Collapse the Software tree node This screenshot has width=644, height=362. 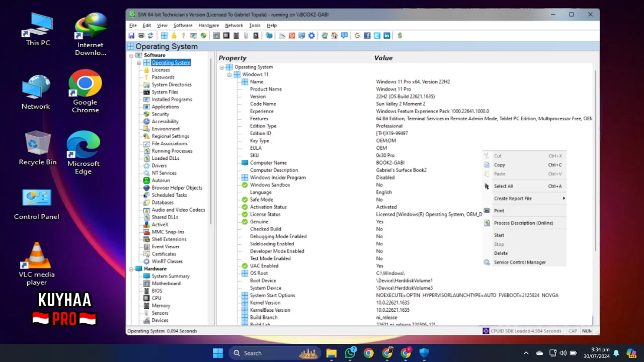(x=131, y=55)
